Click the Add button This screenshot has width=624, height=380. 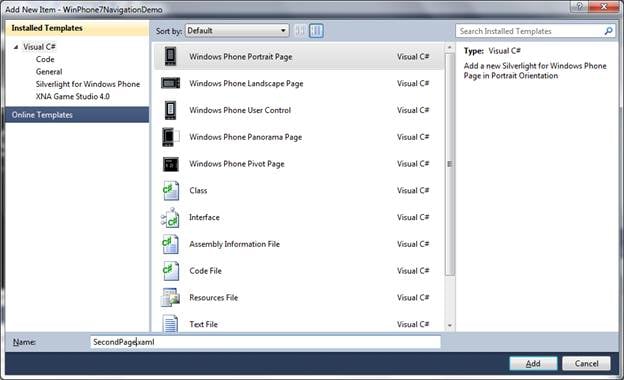[x=533, y=363]
